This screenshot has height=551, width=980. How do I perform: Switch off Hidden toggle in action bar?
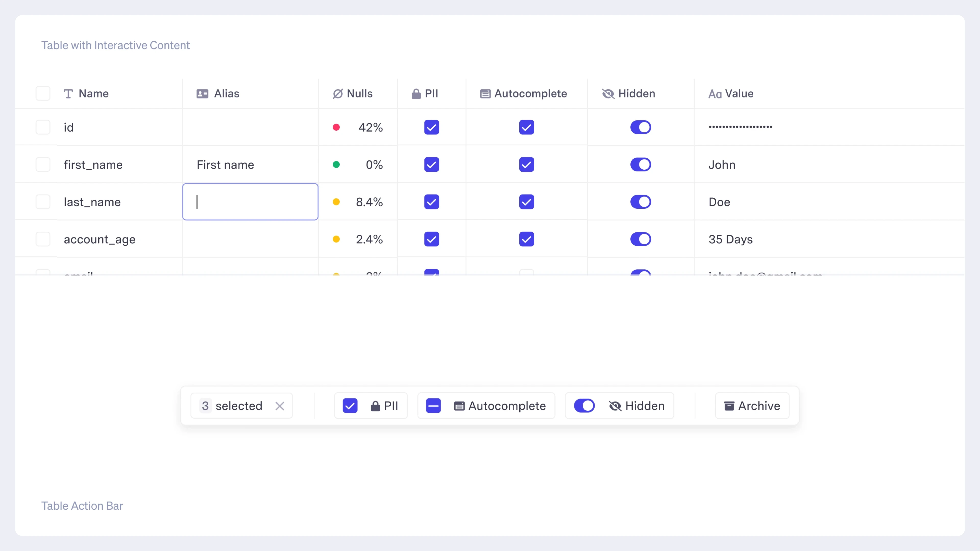pyautogui.click(x=584, y=406)
